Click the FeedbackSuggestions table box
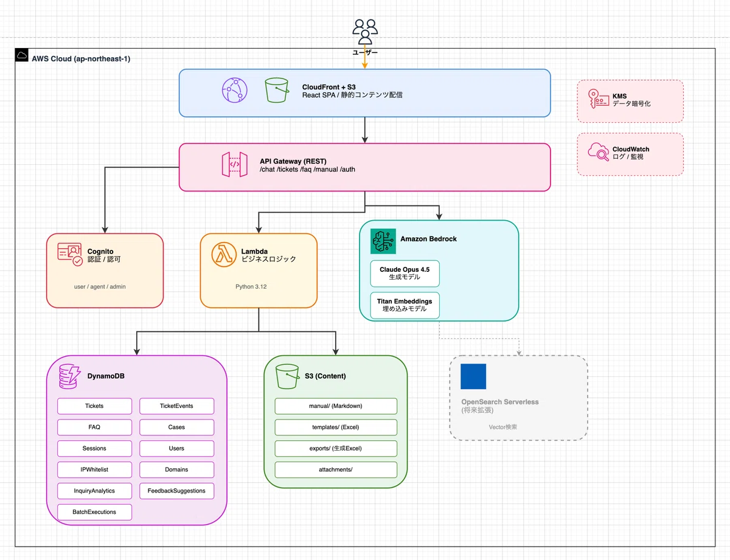Viewport: 730px width, 560px height. click(176, 491)
